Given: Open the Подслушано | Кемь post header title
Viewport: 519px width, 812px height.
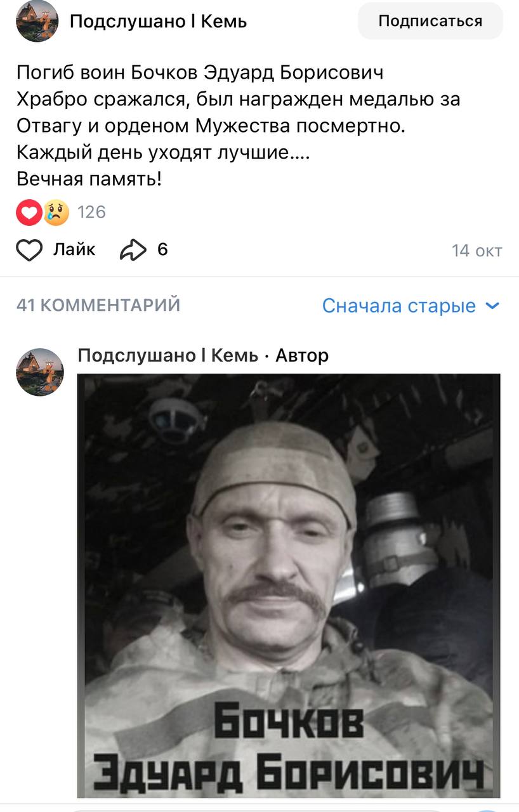Looking at the screenshot, I should tap(158, 22).
